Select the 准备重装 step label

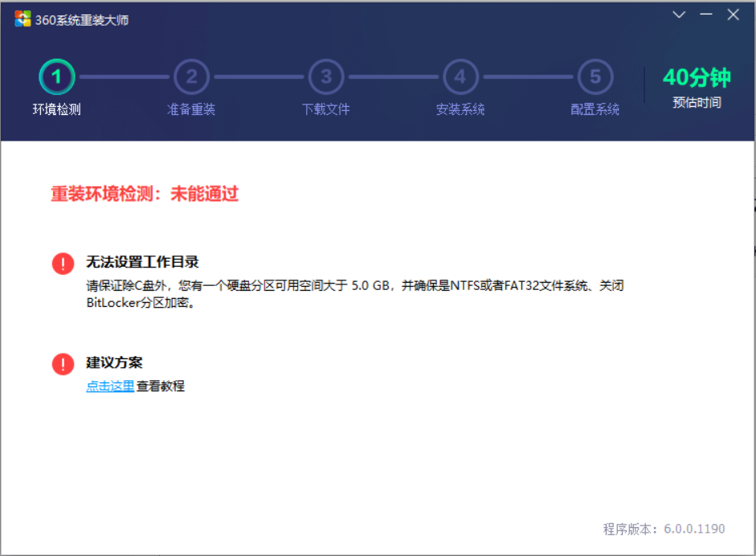[x=191, y=109]
